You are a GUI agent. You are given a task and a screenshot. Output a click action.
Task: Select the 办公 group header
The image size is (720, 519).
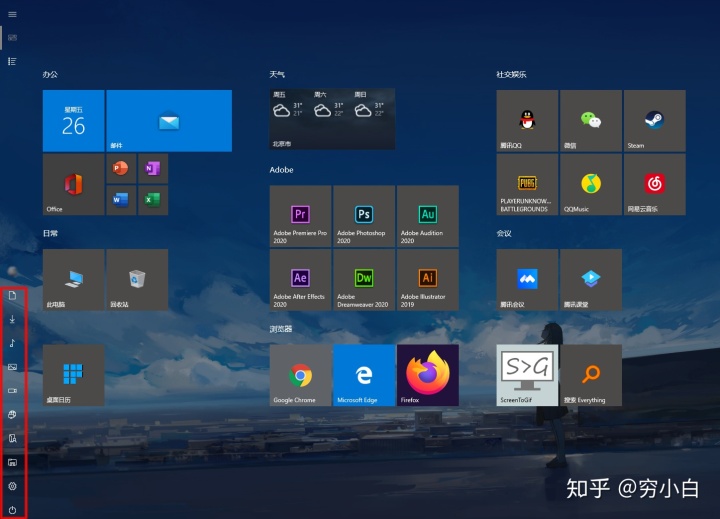coord(50,74)
